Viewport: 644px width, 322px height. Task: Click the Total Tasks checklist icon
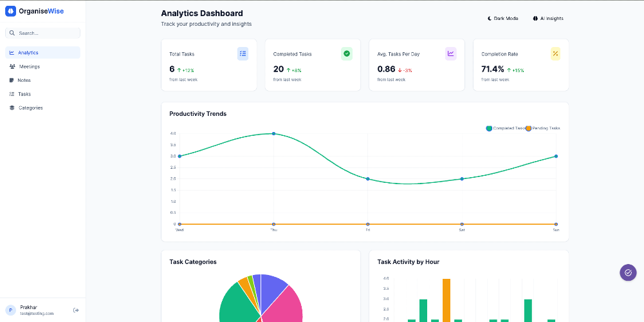pos(243,53)
